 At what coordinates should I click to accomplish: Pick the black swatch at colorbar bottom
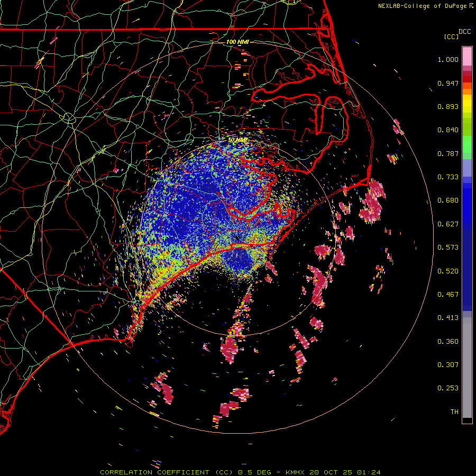pyautogui.click(x=467, y=420)
